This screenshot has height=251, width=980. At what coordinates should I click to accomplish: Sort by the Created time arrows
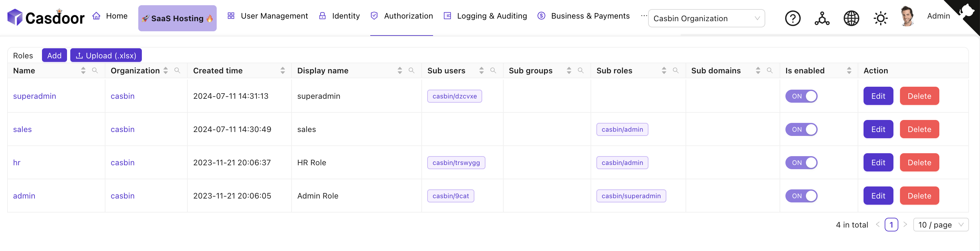(283, 70)
